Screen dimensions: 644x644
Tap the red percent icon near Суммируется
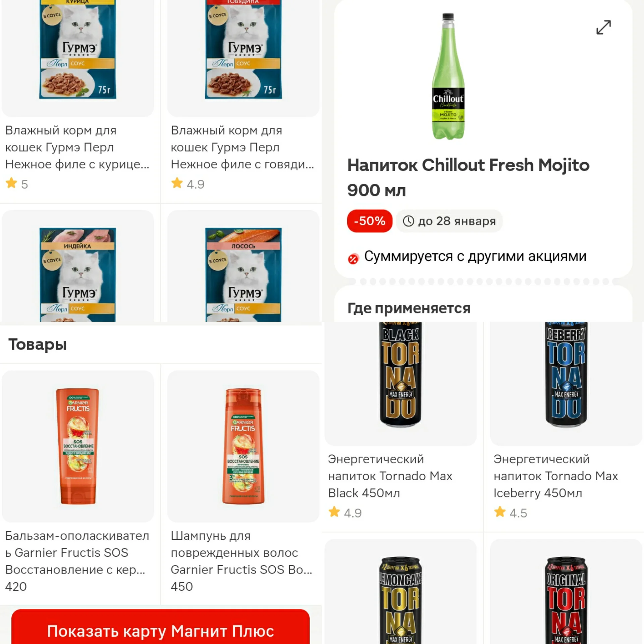coord(353,259)
